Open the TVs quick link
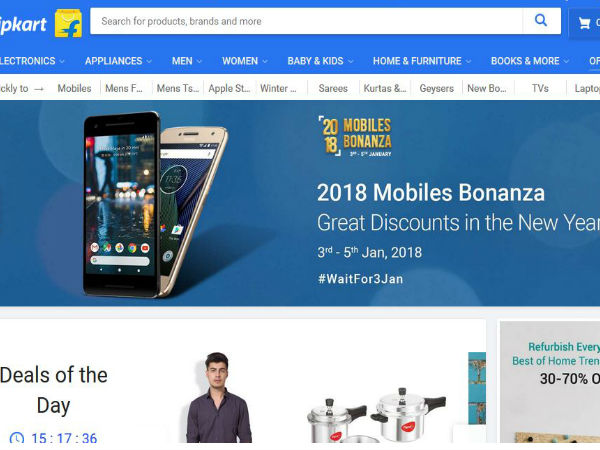The height and width of the screenshot is (450, 600). [540, 88]
